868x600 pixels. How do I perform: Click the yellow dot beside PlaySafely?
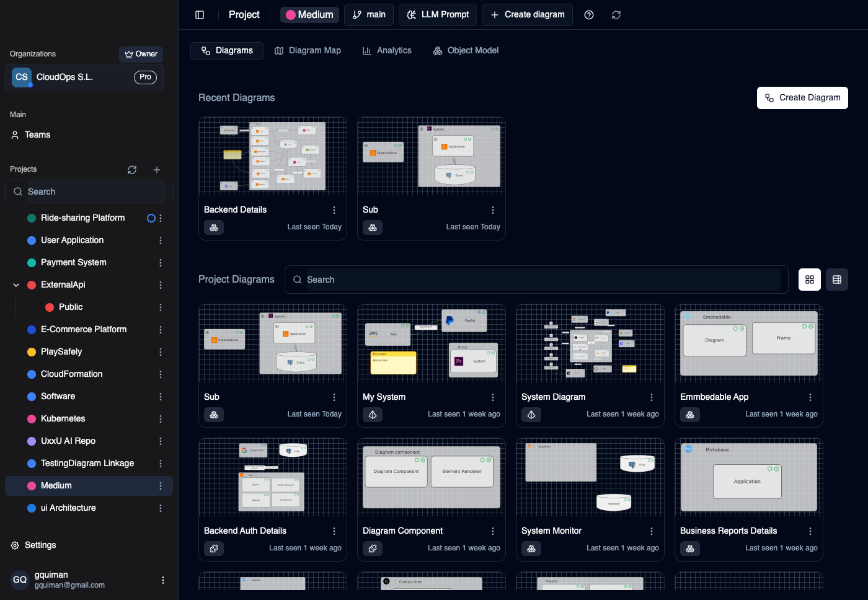[x=32, y=352]
